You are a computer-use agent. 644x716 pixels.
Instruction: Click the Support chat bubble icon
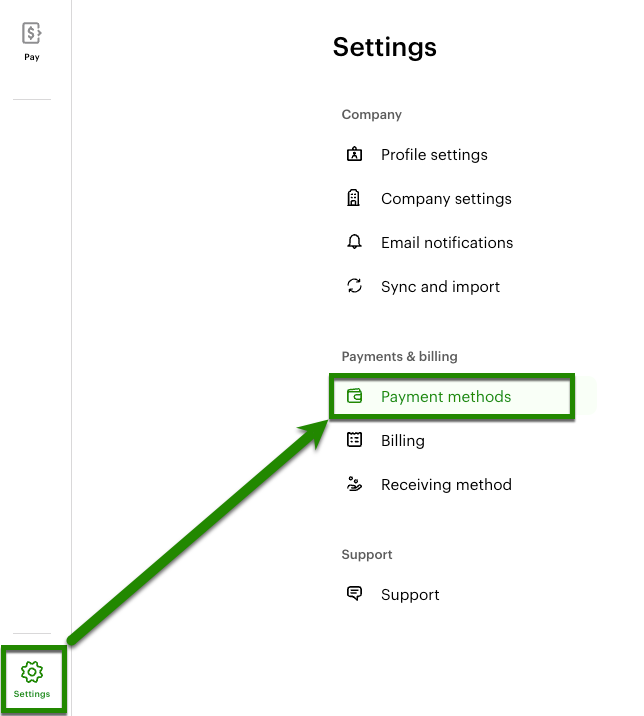354,595
